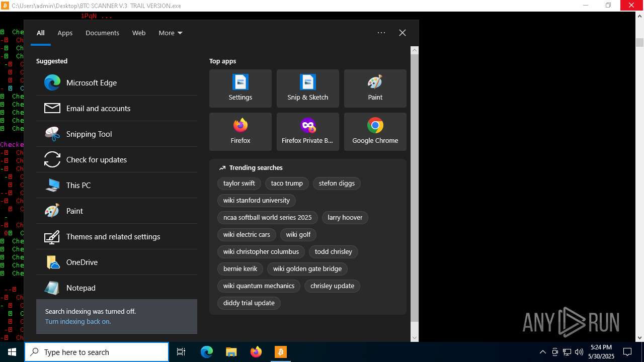Select the All search tab
The image size is (644, 362).
coord(41,33)
